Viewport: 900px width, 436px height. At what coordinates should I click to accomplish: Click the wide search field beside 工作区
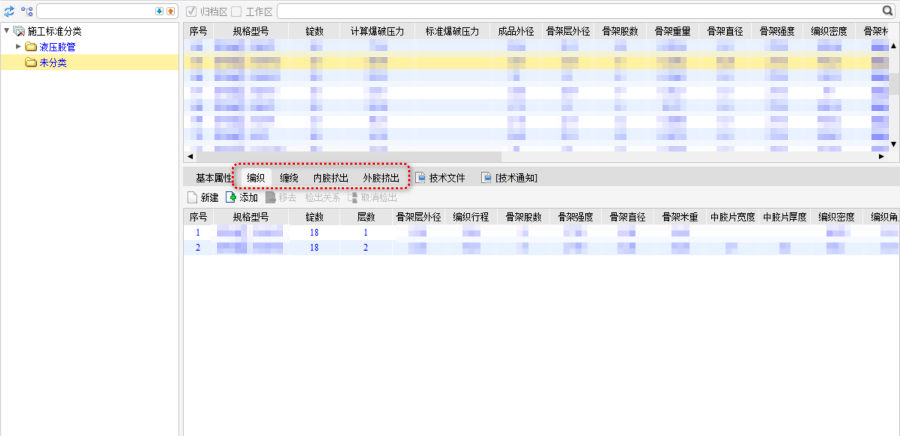[579, 10]
